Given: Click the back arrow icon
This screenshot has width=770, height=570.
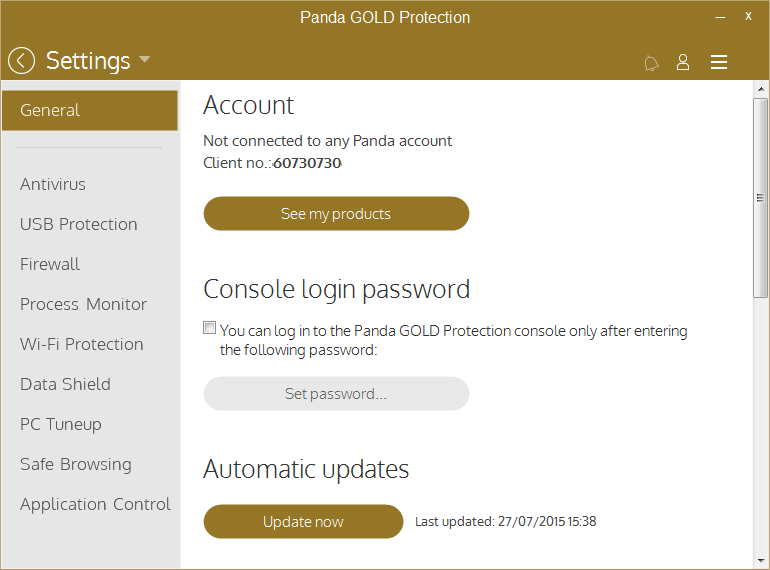Looking at the screenshot, I should tap(21, 61).
